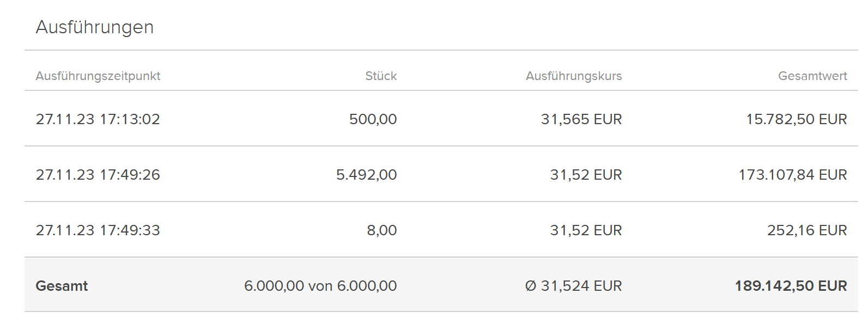Select the 8,00 quantity cell
This screenshot has width=868, height=330.
(381, 230)
